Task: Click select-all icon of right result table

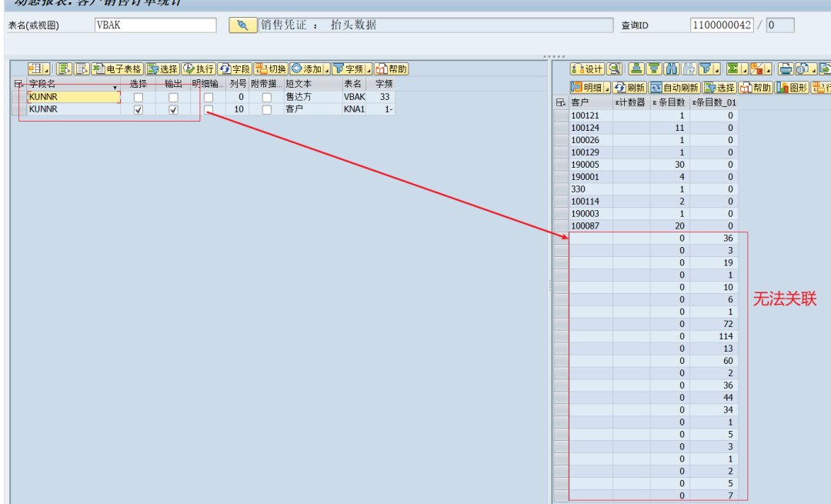Action: pos(561,102)
